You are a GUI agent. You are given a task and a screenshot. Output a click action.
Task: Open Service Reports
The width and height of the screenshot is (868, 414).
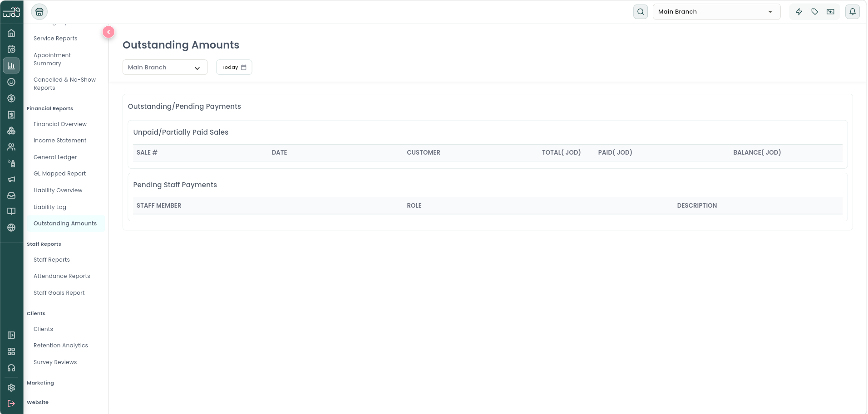pos(55,39)
